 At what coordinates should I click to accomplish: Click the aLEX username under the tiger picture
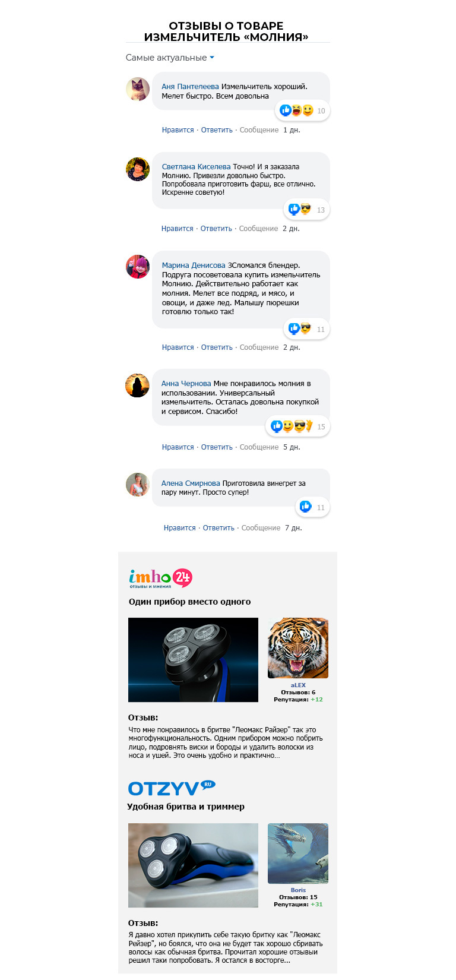tap(298, 685)
